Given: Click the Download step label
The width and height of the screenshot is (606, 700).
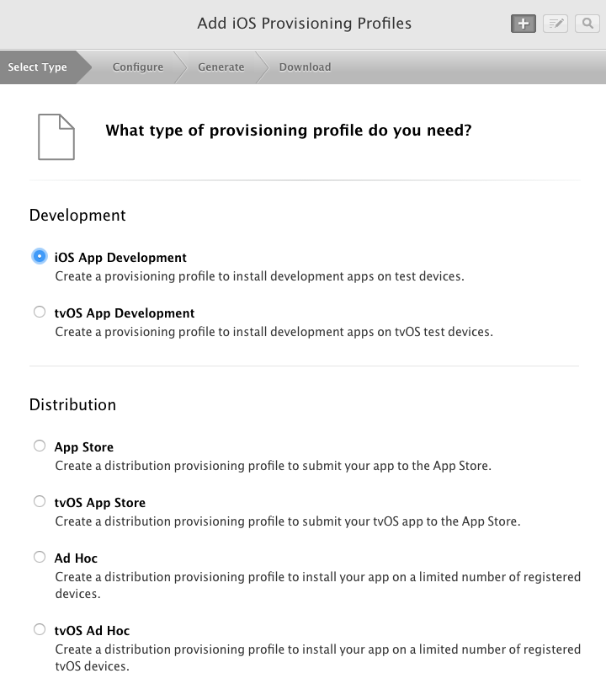Looking at the screenshot, I should [304, 66].
